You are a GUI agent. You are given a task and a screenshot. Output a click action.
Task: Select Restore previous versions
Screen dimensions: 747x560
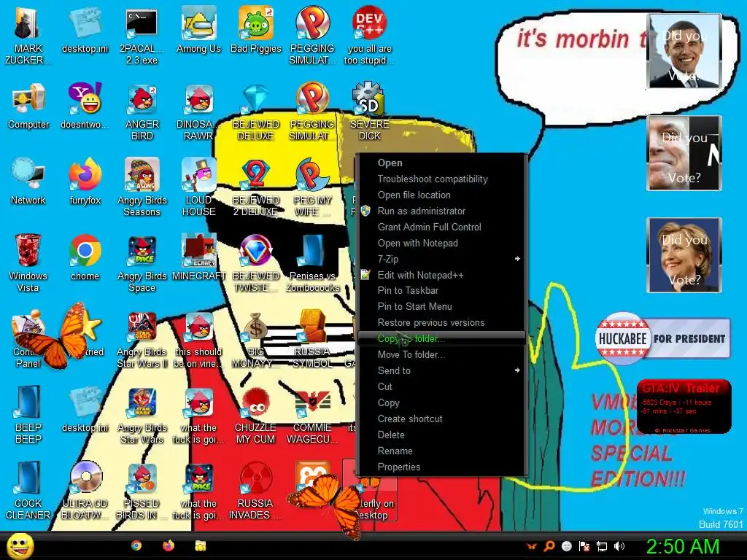(441, 322)
